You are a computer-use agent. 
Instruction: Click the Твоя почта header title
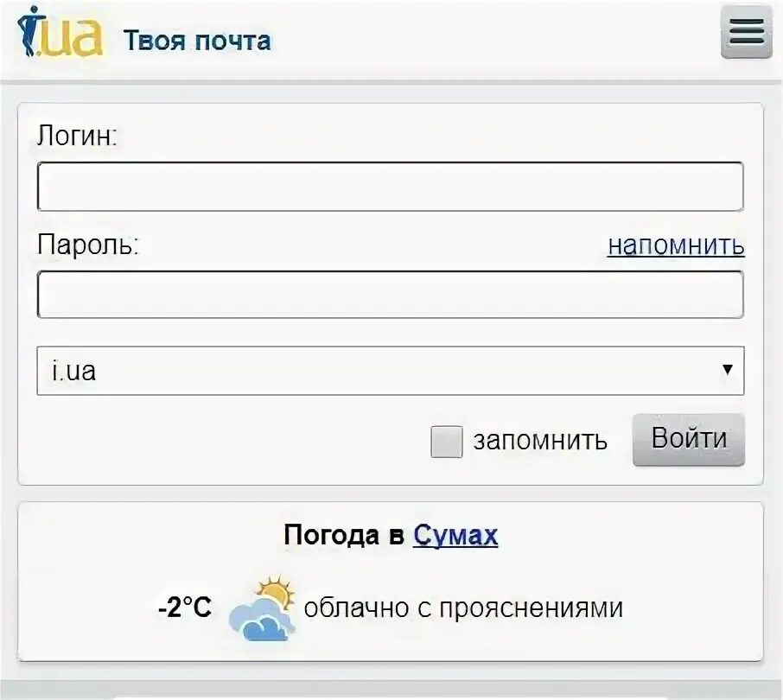[197, 41]
